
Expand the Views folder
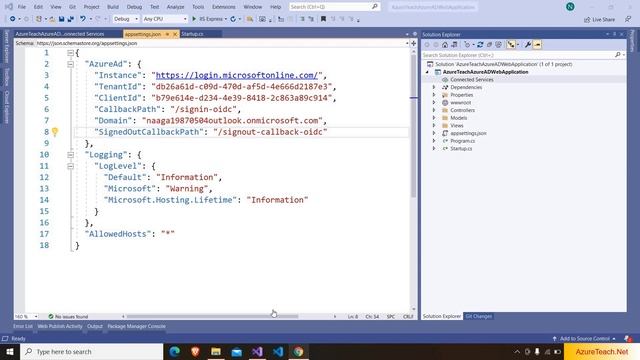coord(434,125)
